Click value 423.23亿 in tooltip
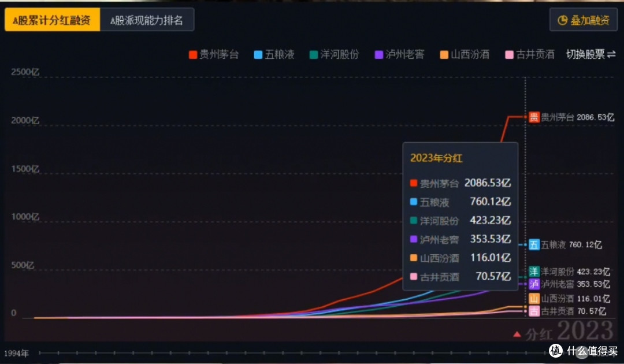Viewport: 624px width, 364px height. pos(491,220)
